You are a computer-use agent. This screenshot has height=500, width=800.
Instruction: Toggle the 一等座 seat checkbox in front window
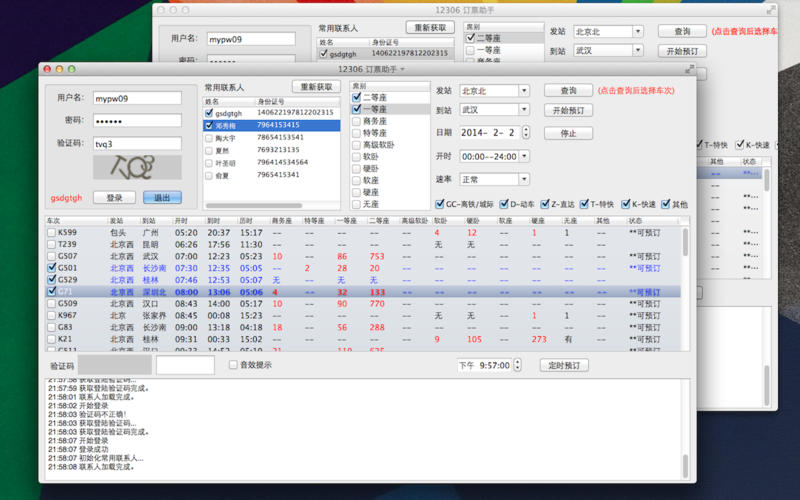[356, 109]
